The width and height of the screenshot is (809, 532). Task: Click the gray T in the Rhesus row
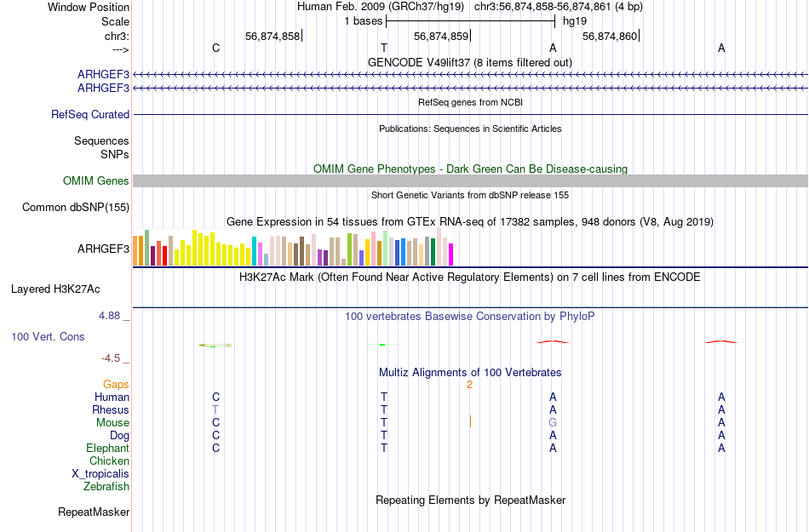pos(215,409)
